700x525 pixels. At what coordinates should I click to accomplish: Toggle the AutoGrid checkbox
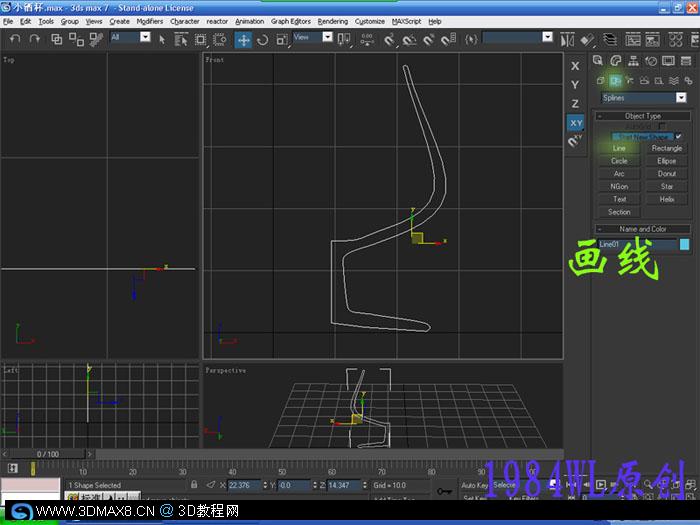(x=662, y=126)
